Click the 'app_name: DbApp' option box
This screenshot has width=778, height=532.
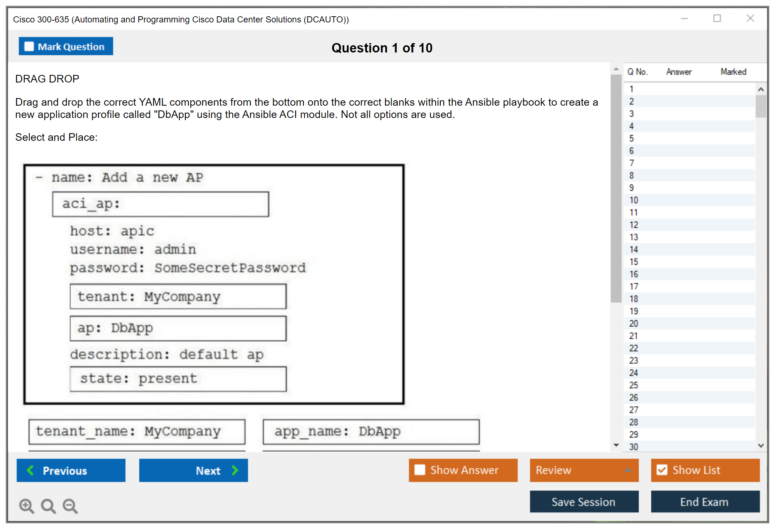[x=371, y=431]
